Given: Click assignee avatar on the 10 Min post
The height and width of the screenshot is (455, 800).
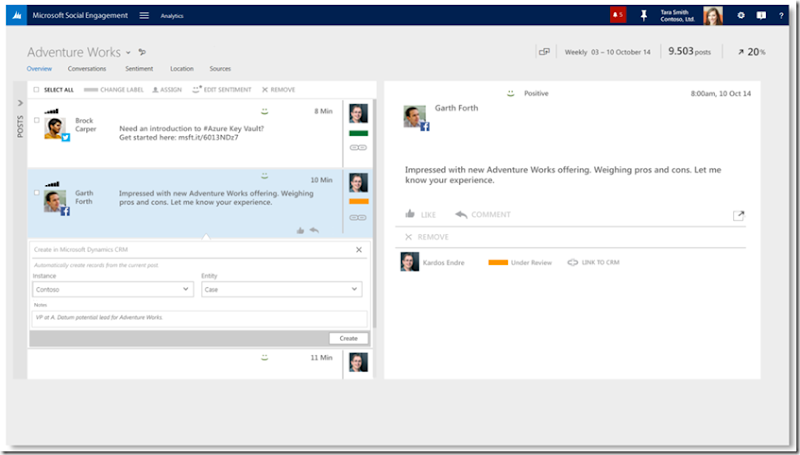Looking at the screenshot, I should pos(358,183).
